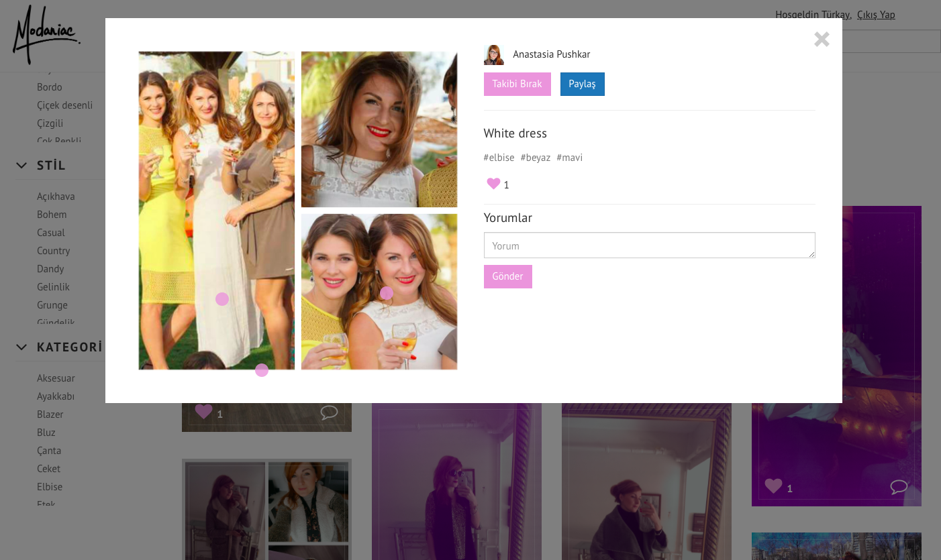Viewport: 941px width, 560px height.
Task: Select Bohem style
Action: coord(52,215)
